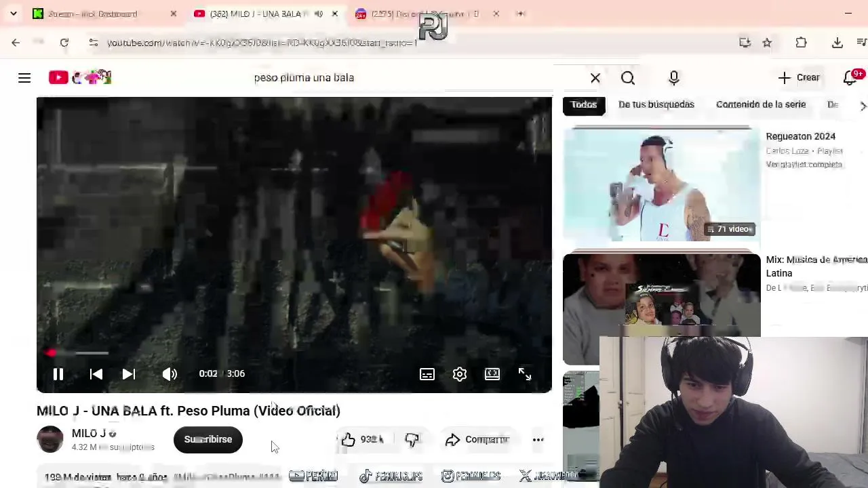Click the youtube.com URL in the address bar
Viewport: 868px width, 488px height.
click(x=262, y=43)
